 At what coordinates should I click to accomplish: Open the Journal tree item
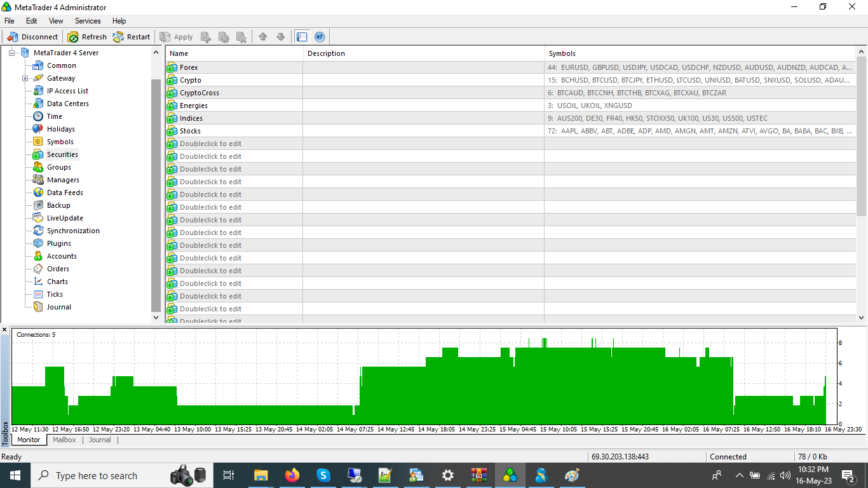[x=58, y=307]
